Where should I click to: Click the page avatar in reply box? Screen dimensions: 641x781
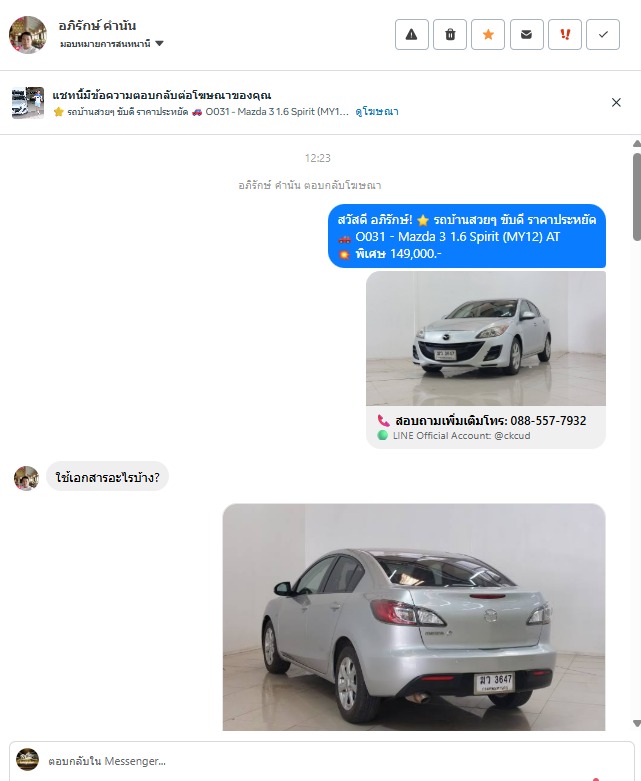coord(27,760)
